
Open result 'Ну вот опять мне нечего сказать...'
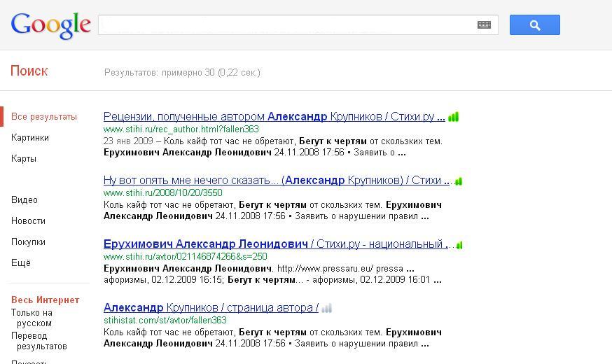(277, 180)
